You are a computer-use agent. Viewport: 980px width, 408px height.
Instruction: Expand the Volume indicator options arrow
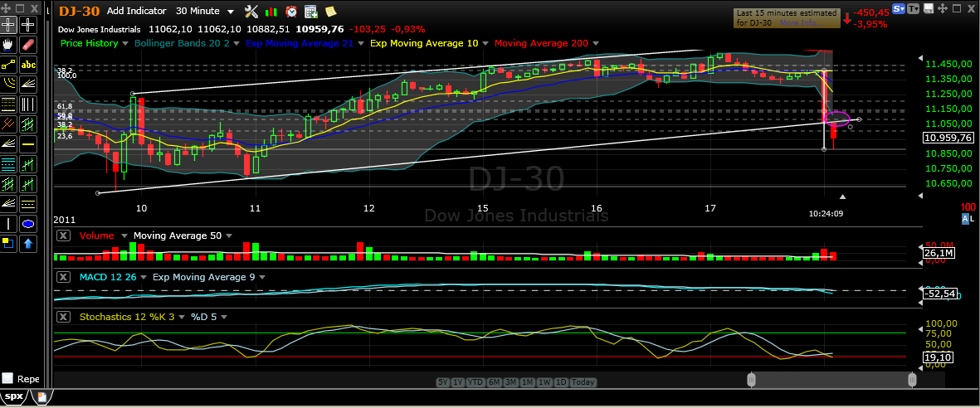(123, 236)
